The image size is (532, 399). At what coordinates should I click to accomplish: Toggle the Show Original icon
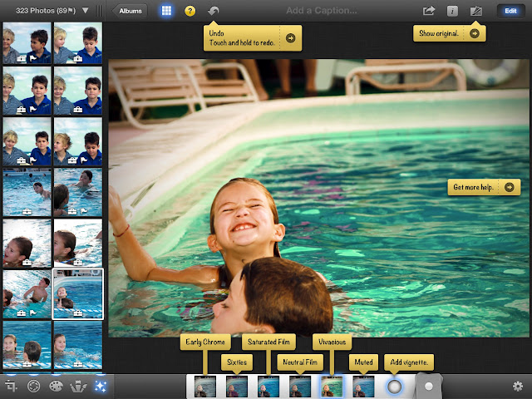pyautogui.click(x=475, y=12)
